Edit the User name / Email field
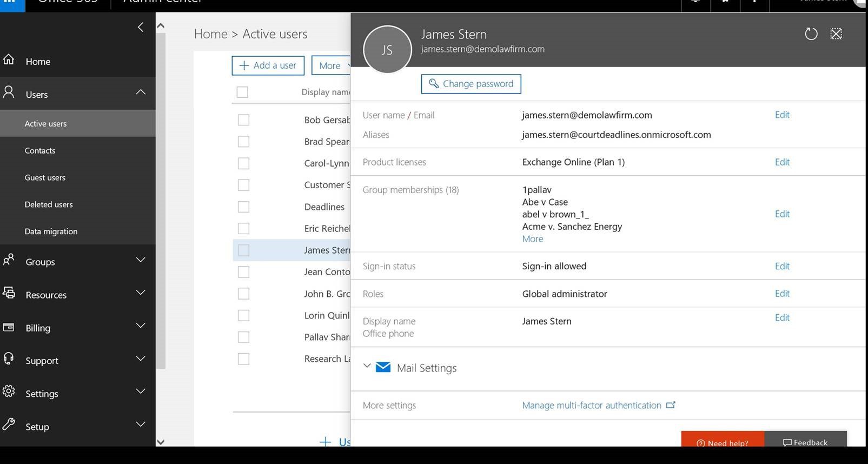868x464 pixels. tap(782, 115)
